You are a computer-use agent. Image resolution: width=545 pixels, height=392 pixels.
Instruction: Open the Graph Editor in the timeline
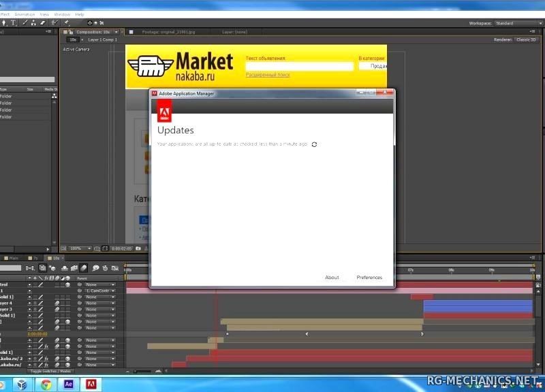[115, 268]
